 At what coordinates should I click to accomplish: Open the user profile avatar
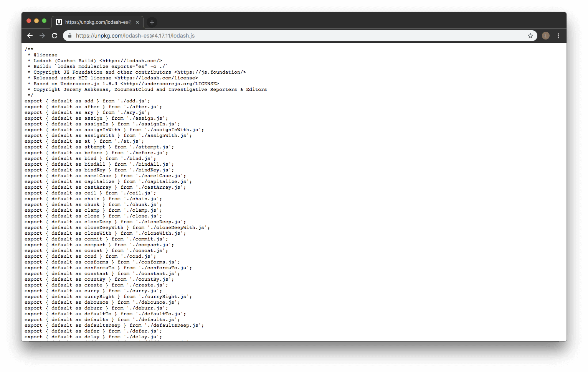[546, 36]
